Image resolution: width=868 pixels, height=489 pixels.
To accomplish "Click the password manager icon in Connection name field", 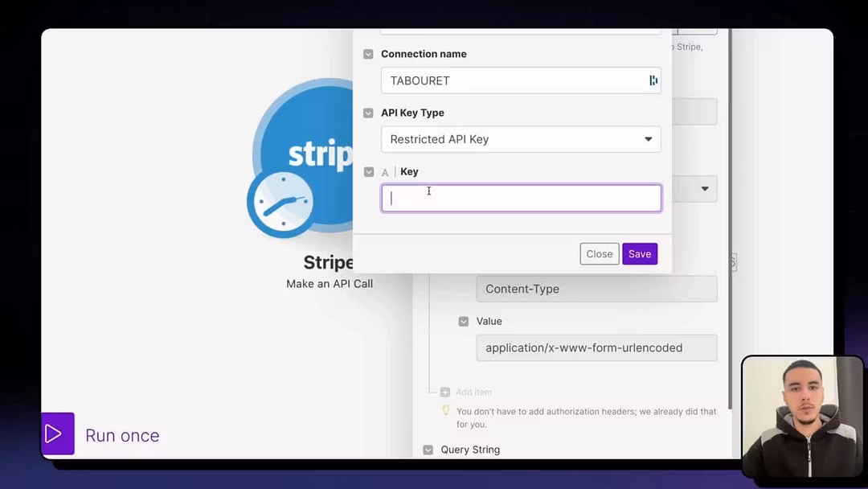I will click(x=653, y=80).
